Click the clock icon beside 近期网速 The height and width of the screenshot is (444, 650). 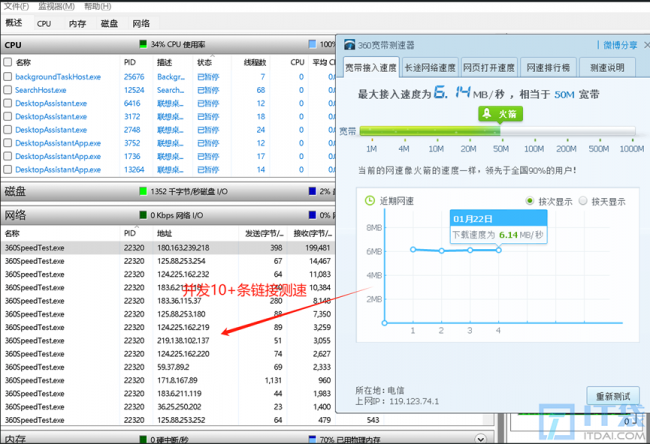pyautogui.click(x=369, y=201)
